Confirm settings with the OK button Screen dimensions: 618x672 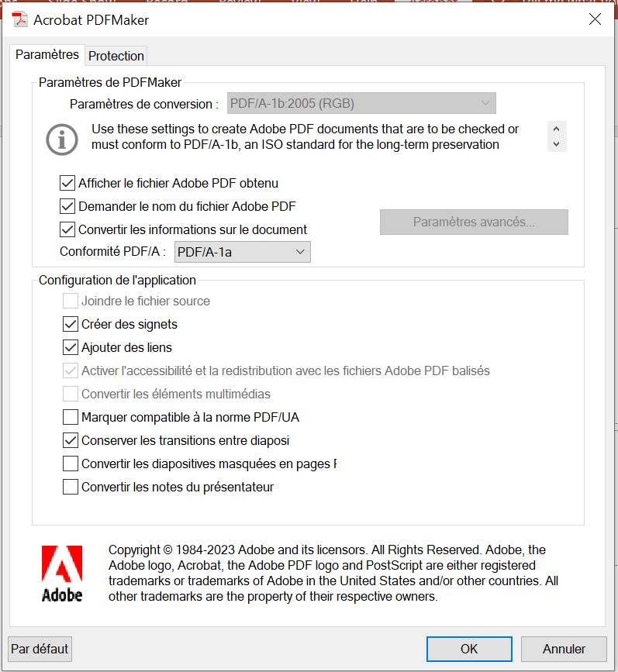[x=468, y=649]
